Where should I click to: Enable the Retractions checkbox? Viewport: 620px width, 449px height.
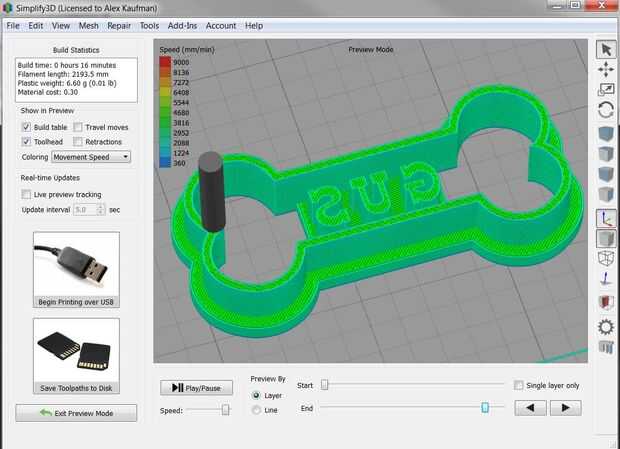tap(78, 141)
